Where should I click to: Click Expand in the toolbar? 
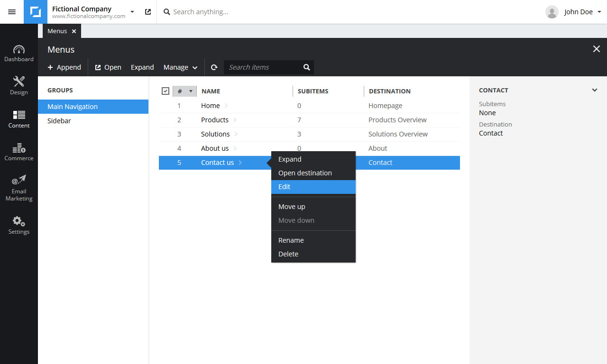(x=142, y=67)
